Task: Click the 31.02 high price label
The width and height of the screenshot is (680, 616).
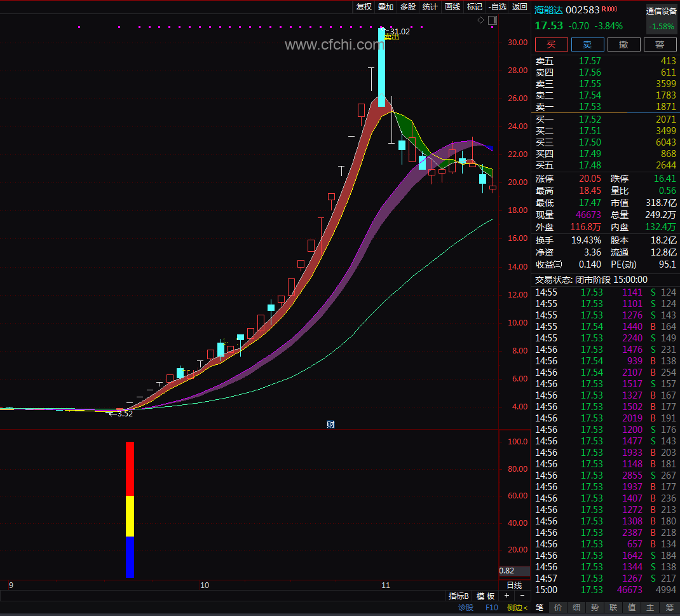Action: tap(400, 31)
